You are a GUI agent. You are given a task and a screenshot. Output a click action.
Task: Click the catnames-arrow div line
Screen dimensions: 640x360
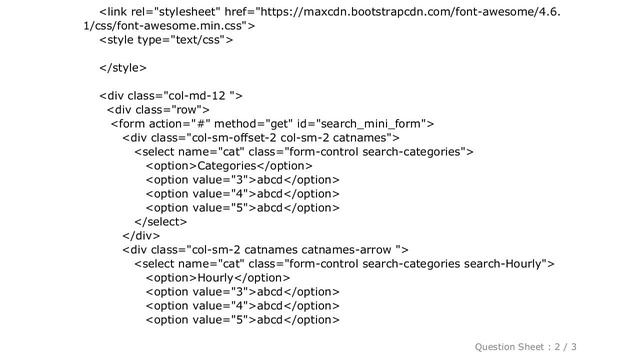tap(265, 249)
